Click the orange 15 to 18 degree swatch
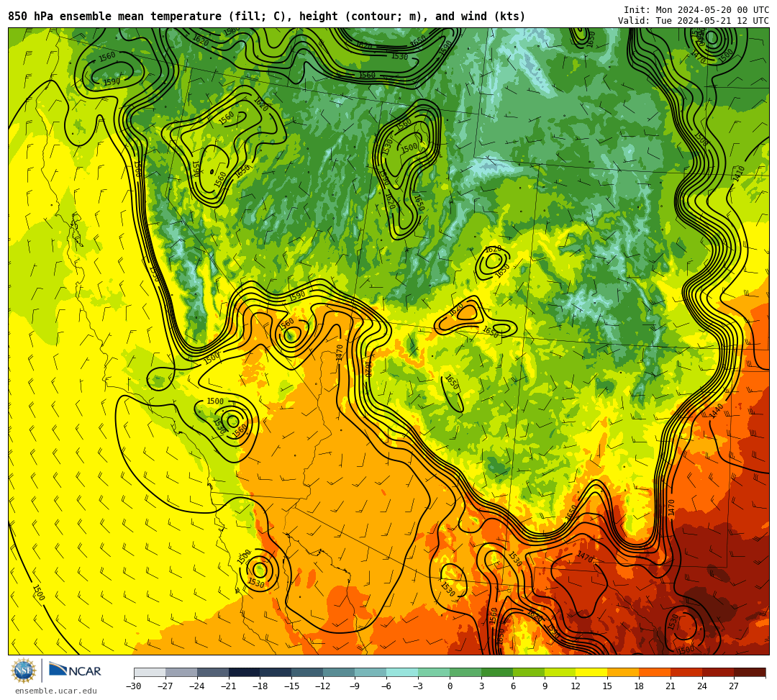Viewport: 777px width, 700px height. click(623, 672)
